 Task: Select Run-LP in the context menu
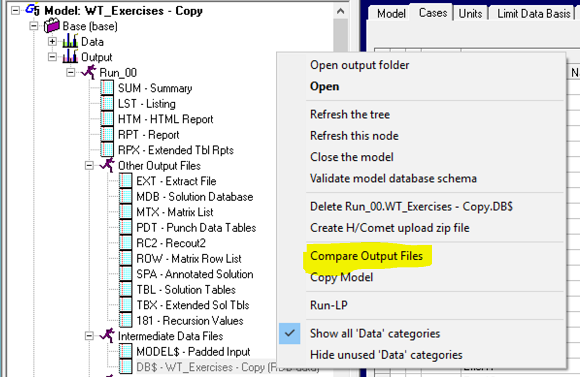(x=329, y=305)
